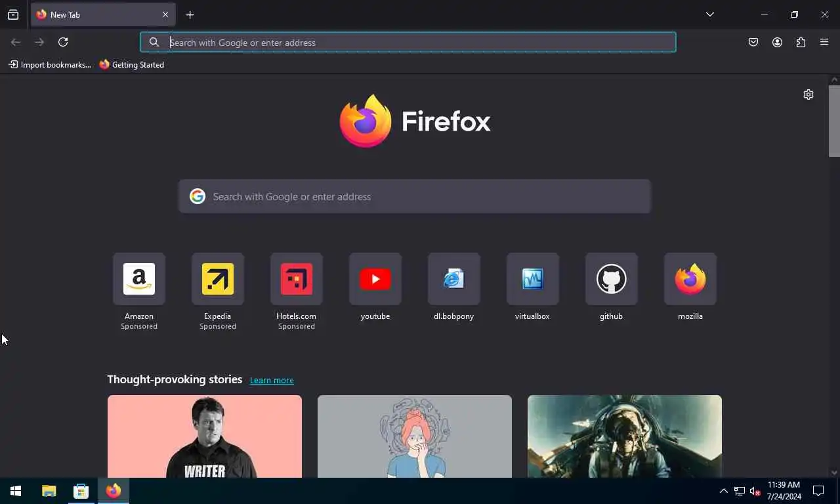Open Getting Started bookmark
Viewport: 840px width, 504px height.
click(x=132, y=64)
